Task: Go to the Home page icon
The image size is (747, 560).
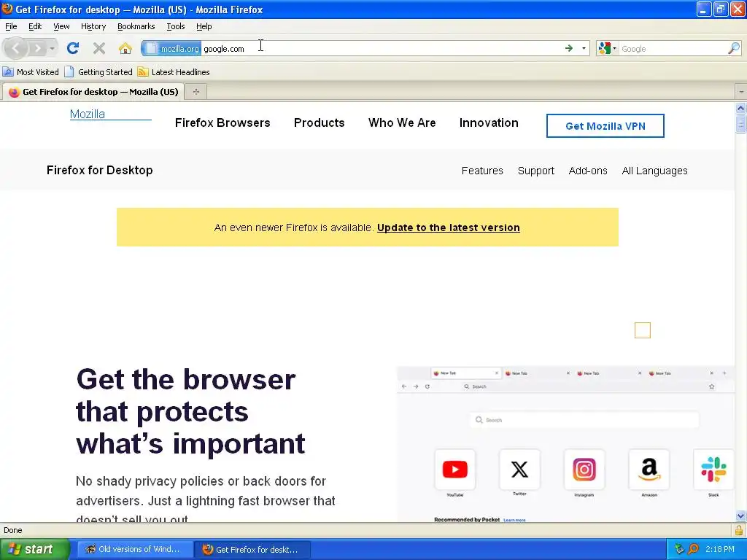Action: (125, 48)
